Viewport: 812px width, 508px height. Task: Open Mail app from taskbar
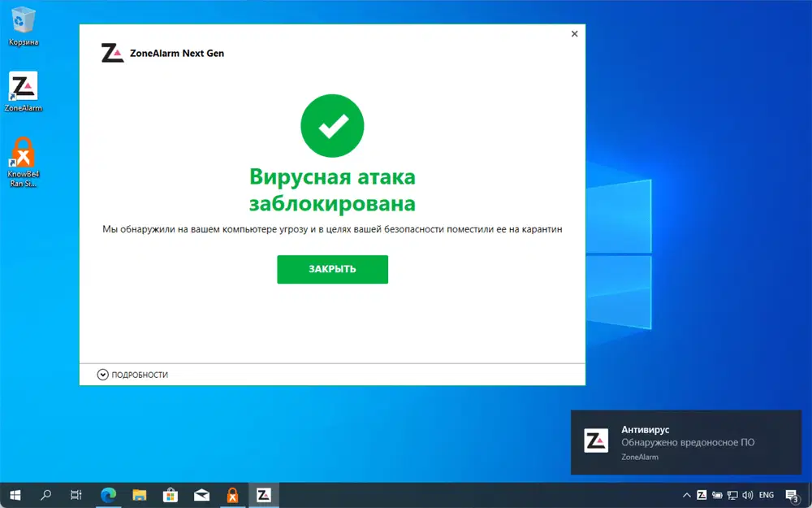tap(201, 495)
